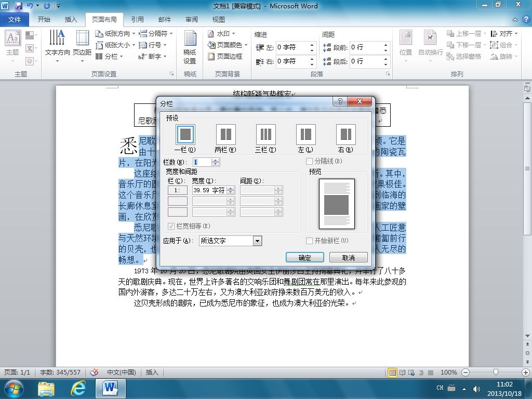Choose the 两栏 two-column preset
This screenshot has height=399, width=532.
point(225,135)
